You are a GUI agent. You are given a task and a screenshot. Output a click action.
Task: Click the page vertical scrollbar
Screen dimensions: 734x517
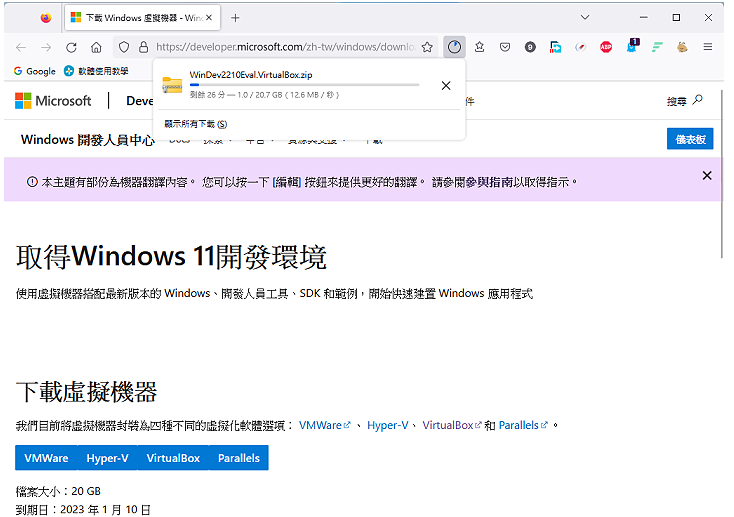click(722, 173)
